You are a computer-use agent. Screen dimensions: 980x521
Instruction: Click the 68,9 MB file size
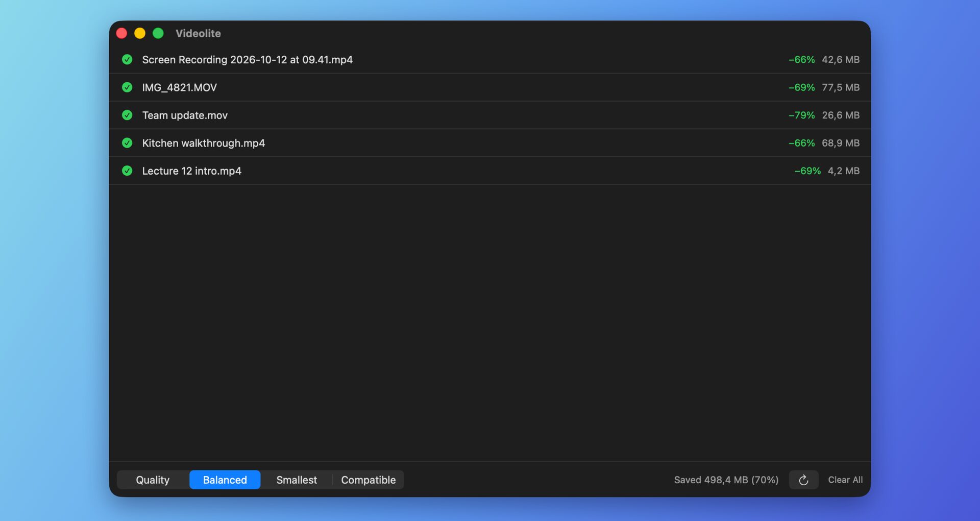[841, 143]
